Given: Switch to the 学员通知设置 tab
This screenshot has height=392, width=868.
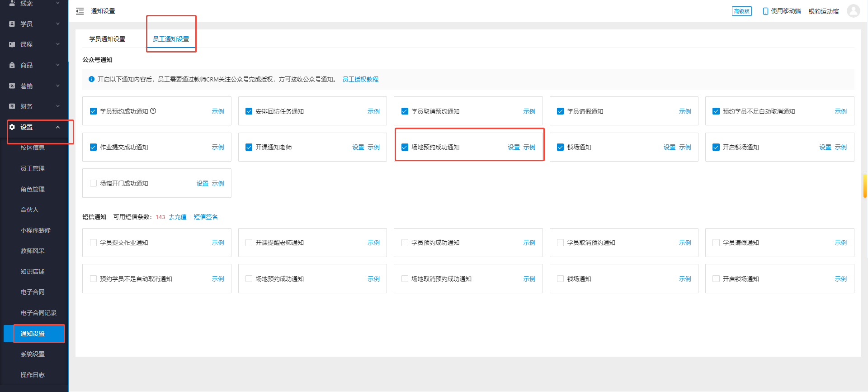Looking at the screenshot, I should click(x=107, y=39).
